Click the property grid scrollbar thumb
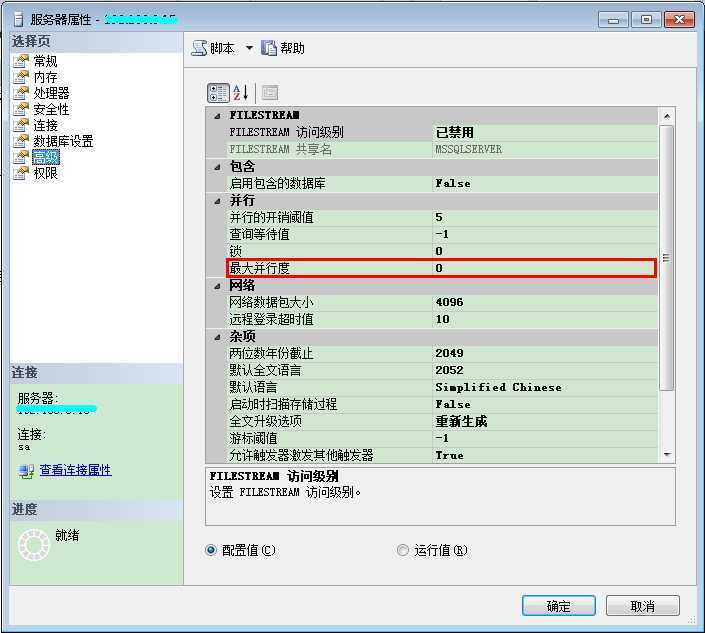The width and height of the screenshot is (705, 633). (x=666, y=258)
